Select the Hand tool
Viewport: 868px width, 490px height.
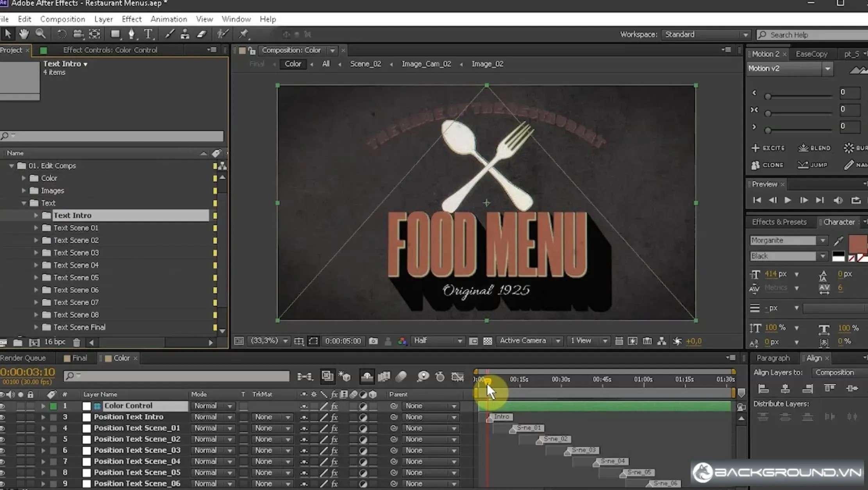pos(23,34)
